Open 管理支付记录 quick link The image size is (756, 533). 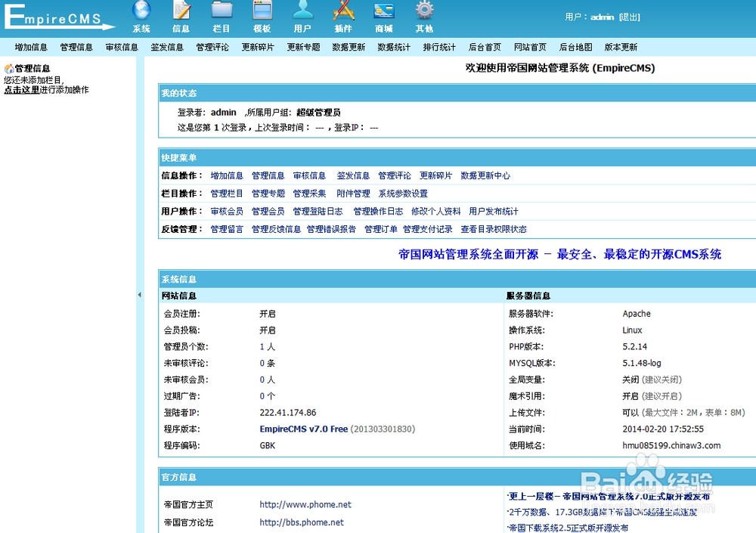pyautogui.click(x=428, y=229)
